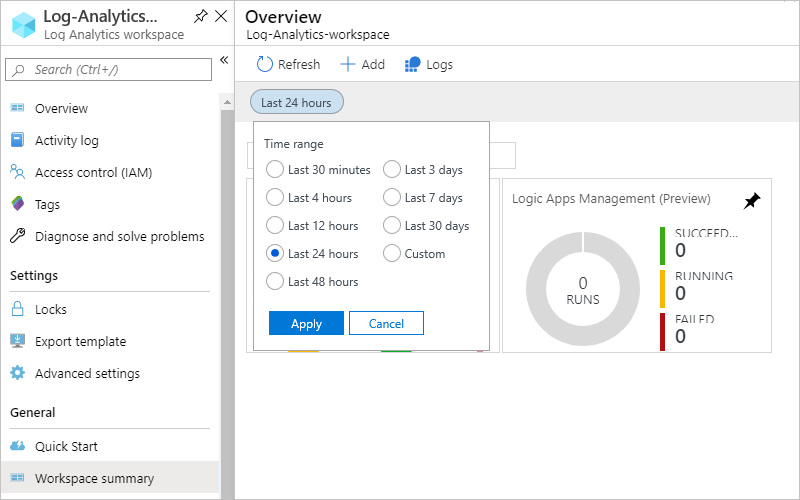800x500 pixels.
Task: Click the Refresh icon in toolbar
Action: click(265, 64)
